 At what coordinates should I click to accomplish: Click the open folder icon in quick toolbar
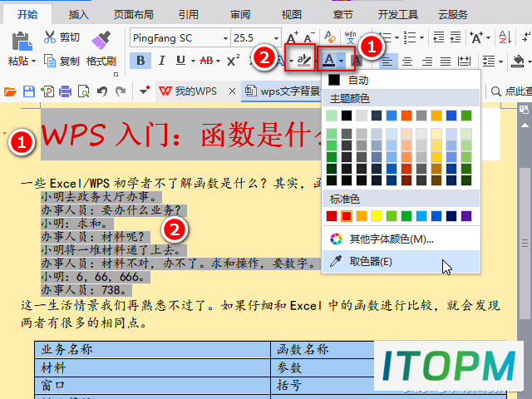[x=10, y=91]
